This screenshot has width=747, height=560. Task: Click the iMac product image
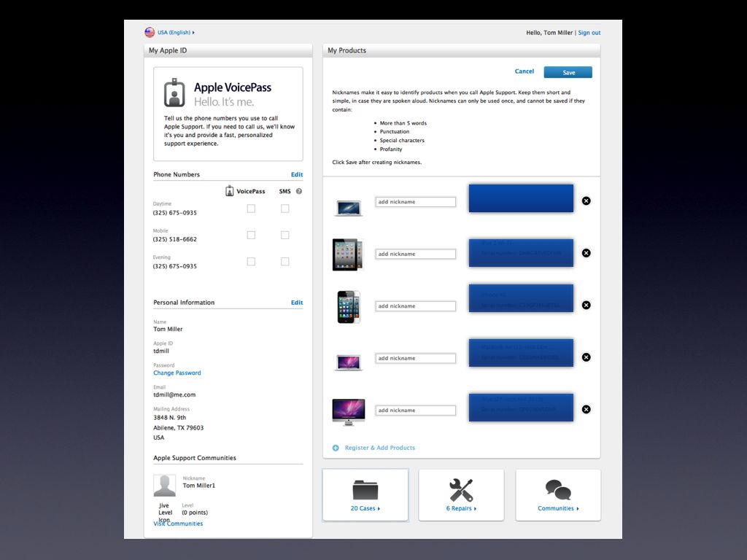coord(348,413)
